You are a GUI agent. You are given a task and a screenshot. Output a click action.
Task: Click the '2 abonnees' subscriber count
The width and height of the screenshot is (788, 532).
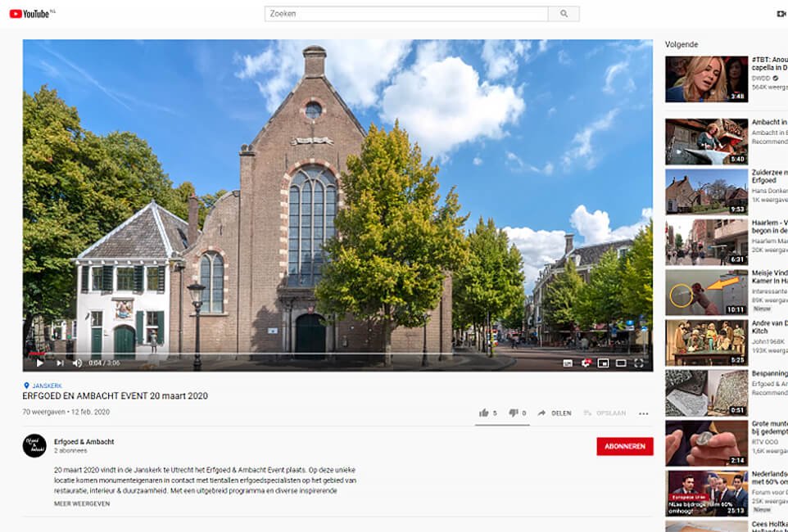point(70,451)
